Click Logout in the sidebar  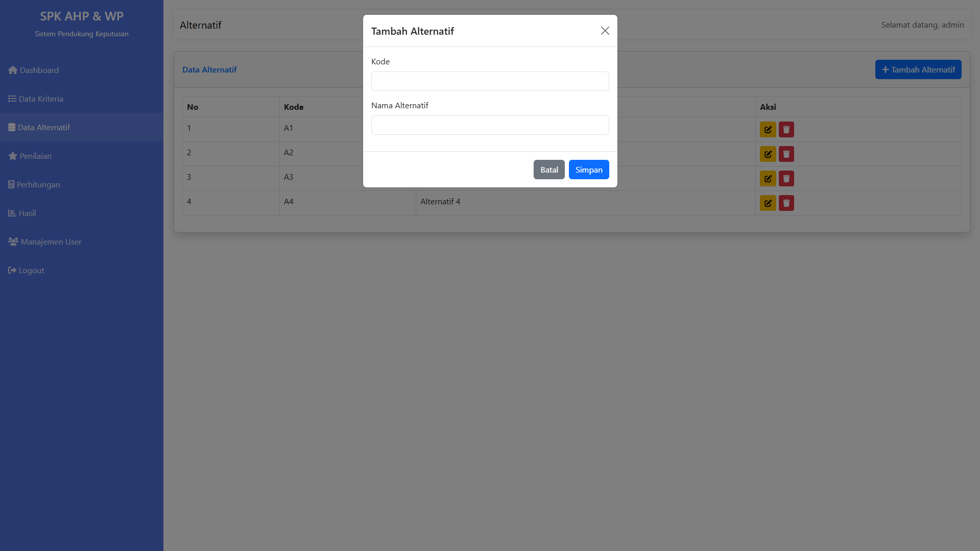coord(82,270)
